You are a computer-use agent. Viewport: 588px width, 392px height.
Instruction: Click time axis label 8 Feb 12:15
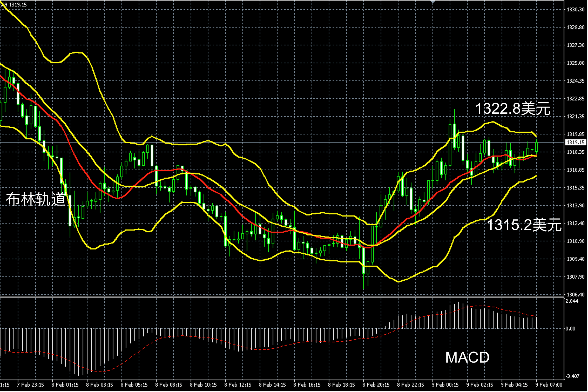(x=238, y=385)
